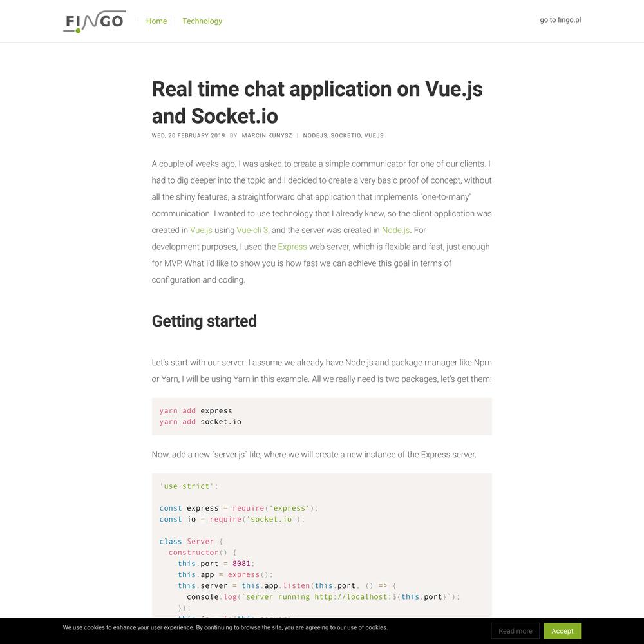Click the 'yarn add express' code line
644x644 pixels.
(x=196, y=410)
